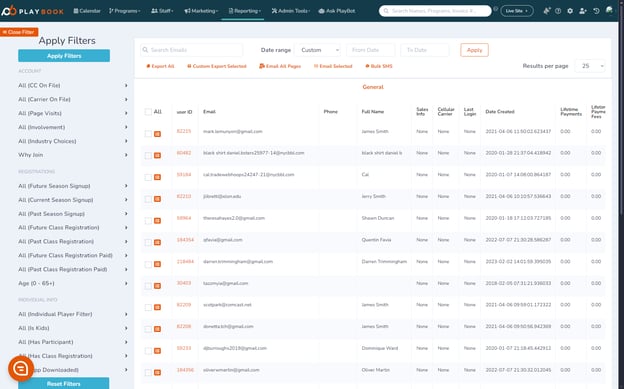Open the Live Site dropdown

(x=517, y=11)
